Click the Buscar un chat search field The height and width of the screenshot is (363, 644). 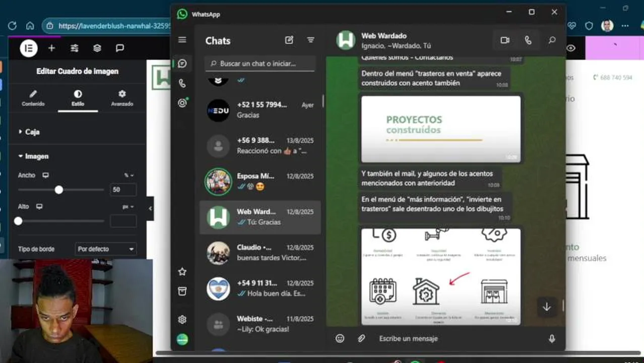[x=260, y=64]
